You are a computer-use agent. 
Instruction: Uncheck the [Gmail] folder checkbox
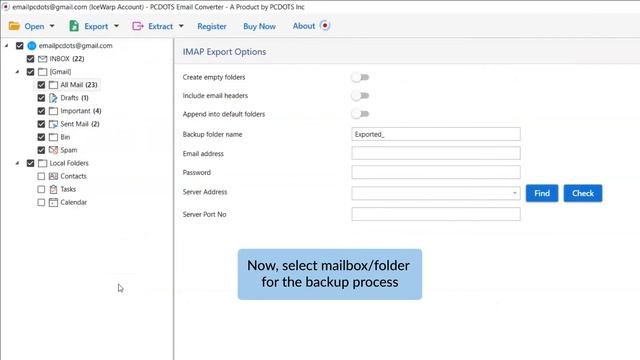pos(31,72)
